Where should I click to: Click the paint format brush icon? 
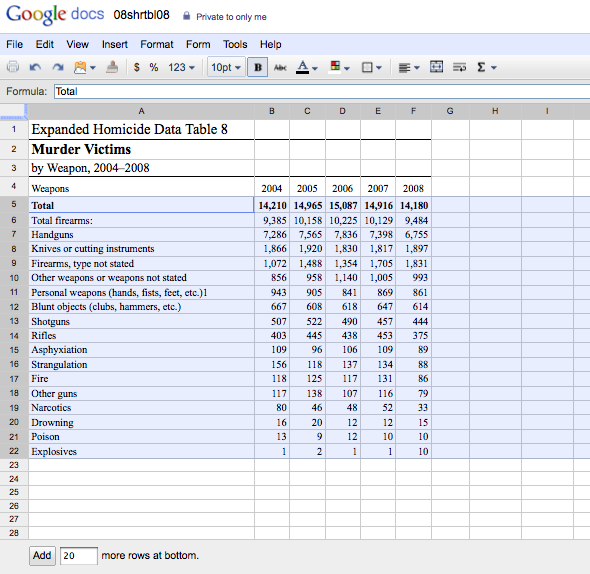[112, 67]
